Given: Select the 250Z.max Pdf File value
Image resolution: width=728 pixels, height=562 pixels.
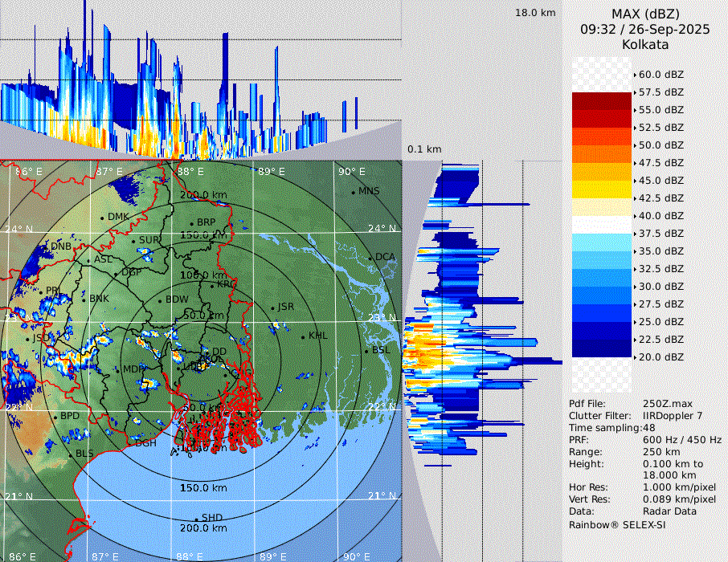Looking at the screenshot, I should (x=663, y=404).
